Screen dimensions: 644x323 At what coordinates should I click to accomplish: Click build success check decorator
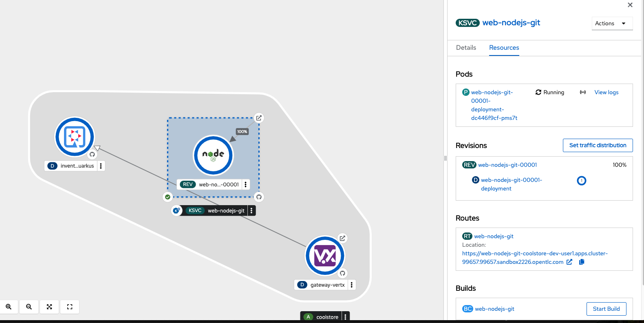pyautogui.click(x=168, y=197)
